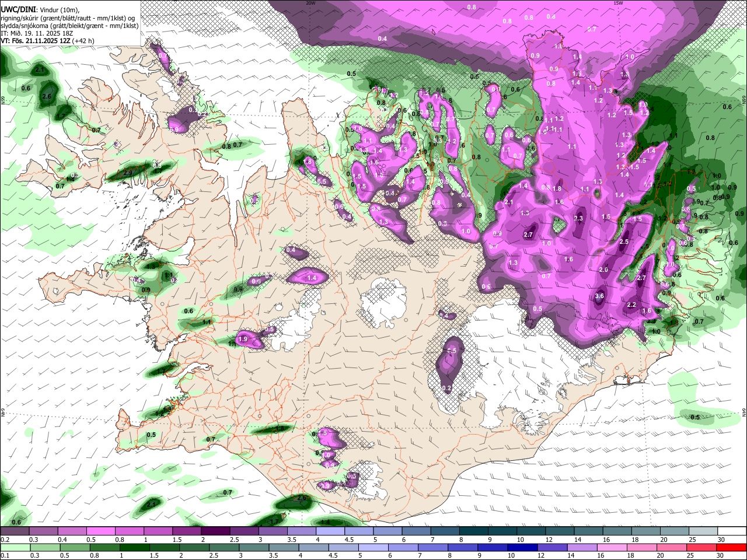Image resolution: width=747 pixels, height=560 pixels.
Task: Click the 15W longitude label
Action: pos(618,3)
